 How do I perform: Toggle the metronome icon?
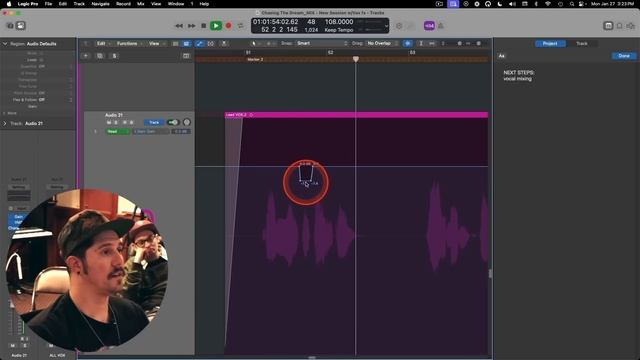coord(441,26)
